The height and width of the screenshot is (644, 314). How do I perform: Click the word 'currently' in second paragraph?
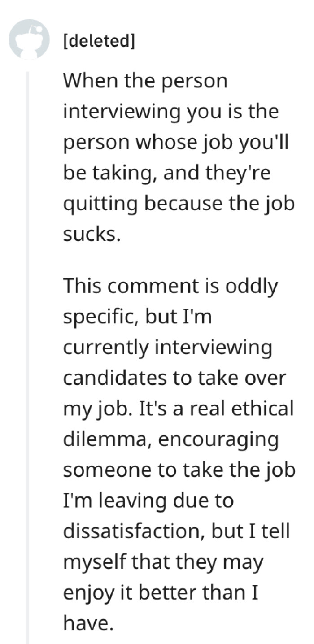pos(105,348)
